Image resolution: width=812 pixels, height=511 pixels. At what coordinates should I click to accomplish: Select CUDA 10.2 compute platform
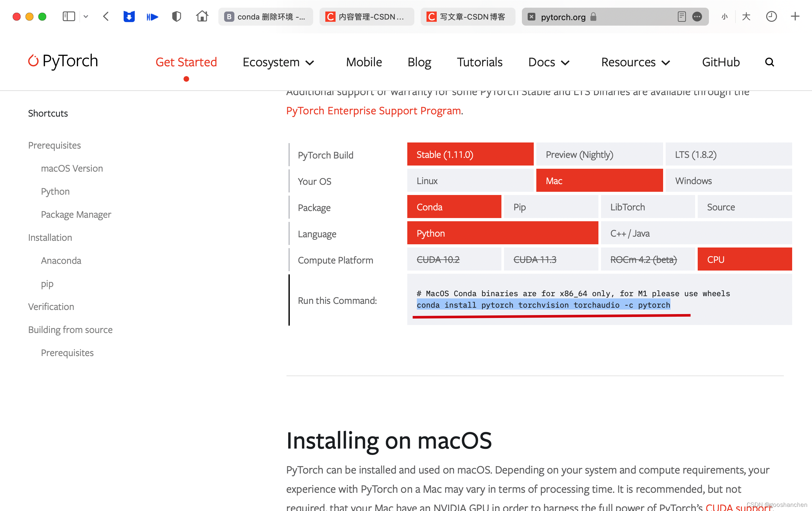(x=454, y=259)
